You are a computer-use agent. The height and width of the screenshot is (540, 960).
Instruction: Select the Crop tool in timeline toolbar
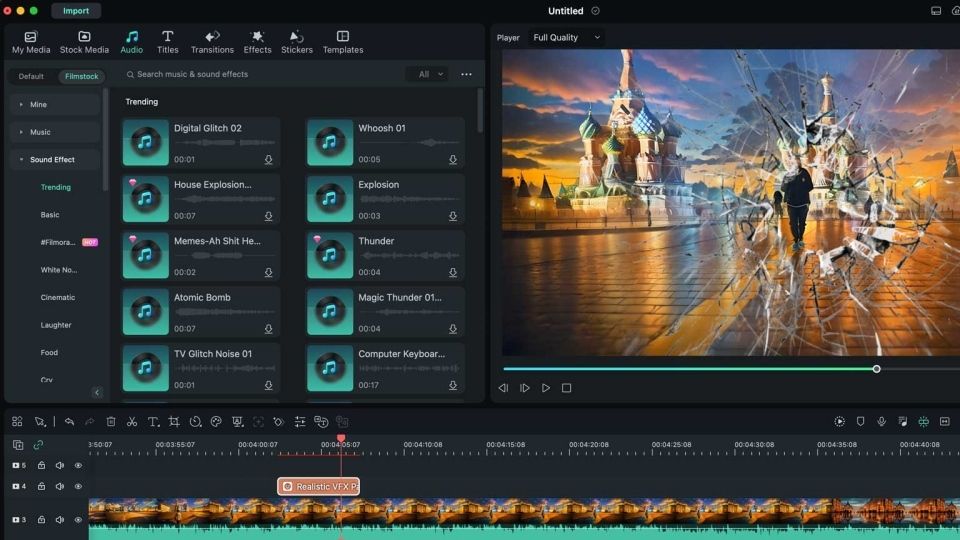pyautogui.click(x=174, y=422)
